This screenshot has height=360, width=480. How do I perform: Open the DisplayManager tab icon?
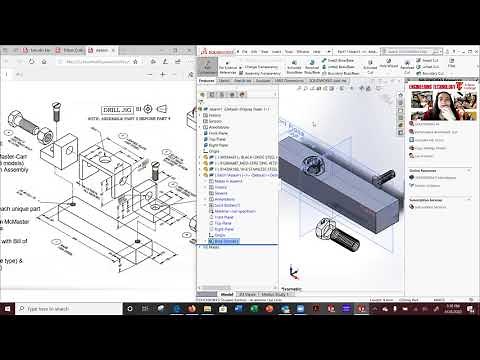click(x=242, y=94)
